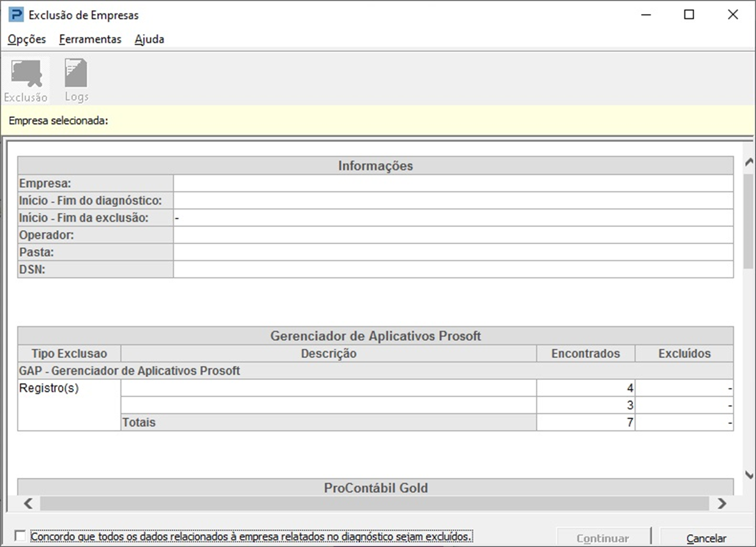Click the horizontal scrollbar thumb

(x=374, y=504)
